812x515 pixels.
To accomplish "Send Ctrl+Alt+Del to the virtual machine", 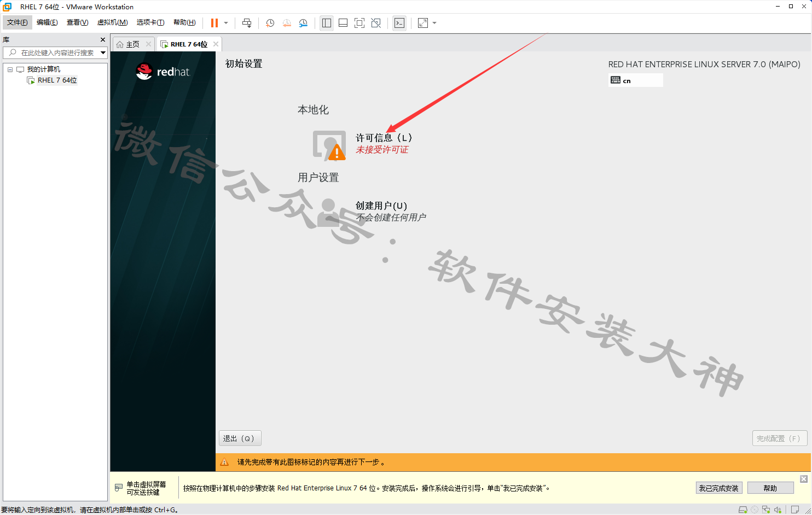I will 247,23.
